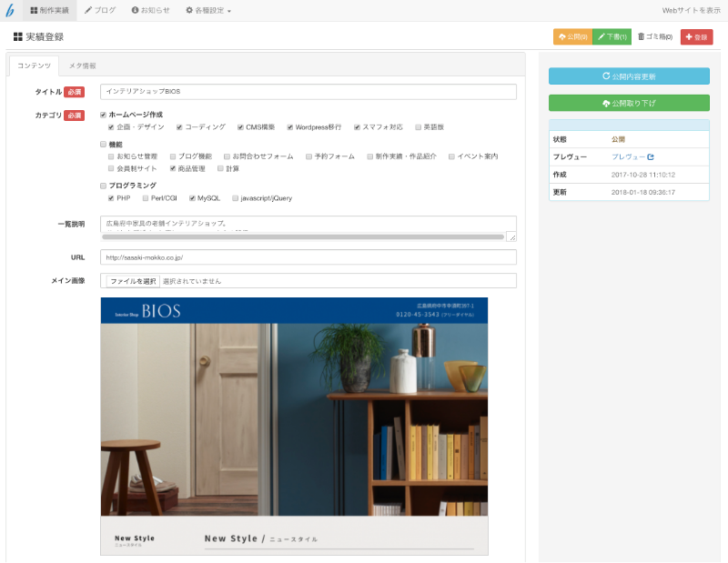Click the ファイルを選択 button

(x=133, y=281)
